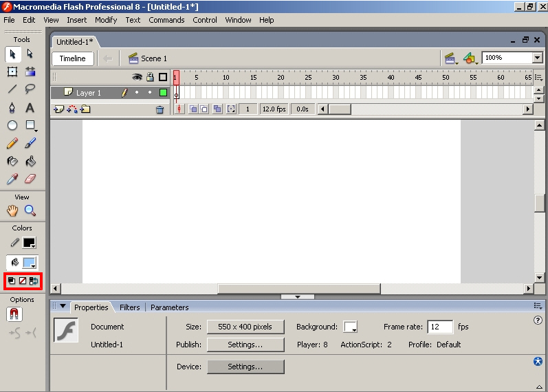
Task: Switch to the Filters tab
Action: [x=130, y=307]
